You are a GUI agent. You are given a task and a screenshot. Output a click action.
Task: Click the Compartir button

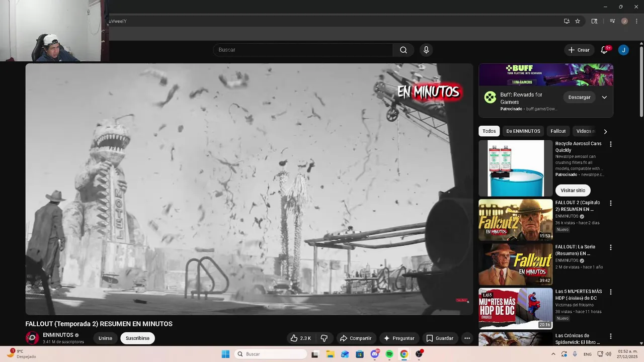pyautogui.click(x=355, y=338)
